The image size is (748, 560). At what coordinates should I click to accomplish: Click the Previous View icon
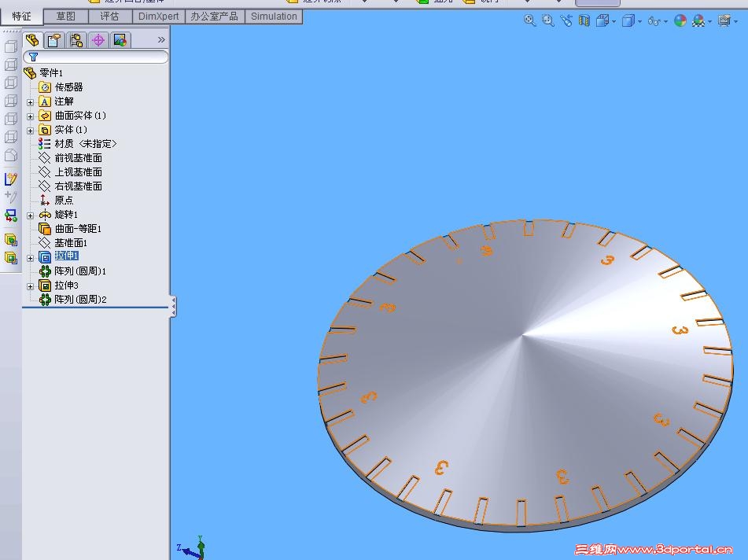coord(566,20)
